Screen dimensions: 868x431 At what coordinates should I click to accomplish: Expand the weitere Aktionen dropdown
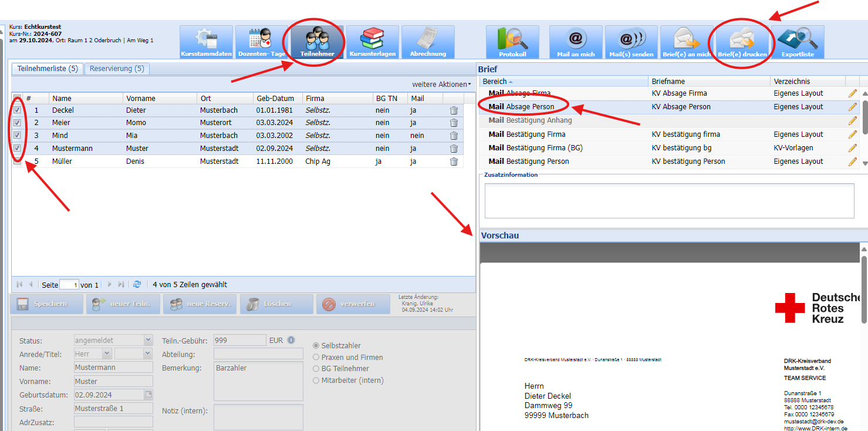point(441,85)
